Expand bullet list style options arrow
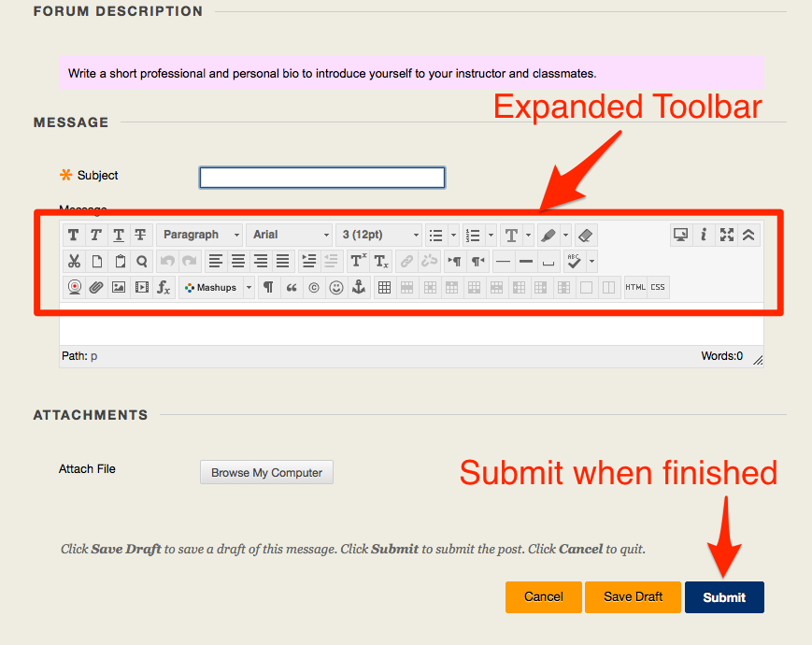The width and height of the screenshot is (812, 645). point(453,236)
